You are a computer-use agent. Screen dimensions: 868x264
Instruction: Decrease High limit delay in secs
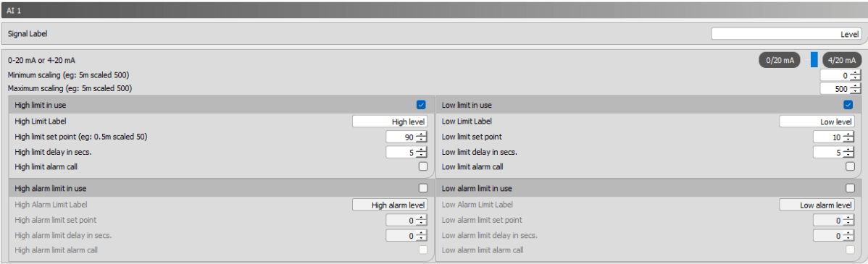[421, 155]
